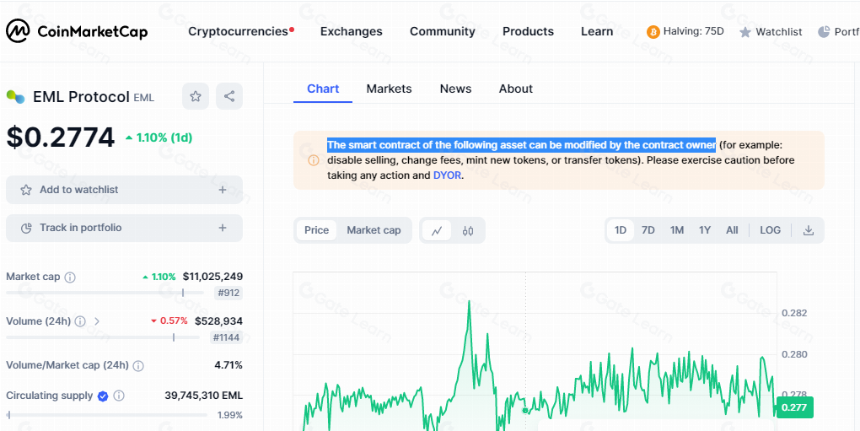Viewport: 860px width, 431px height.
Task: Click the Circulating supply progress bar
Action: click(107, 415)
